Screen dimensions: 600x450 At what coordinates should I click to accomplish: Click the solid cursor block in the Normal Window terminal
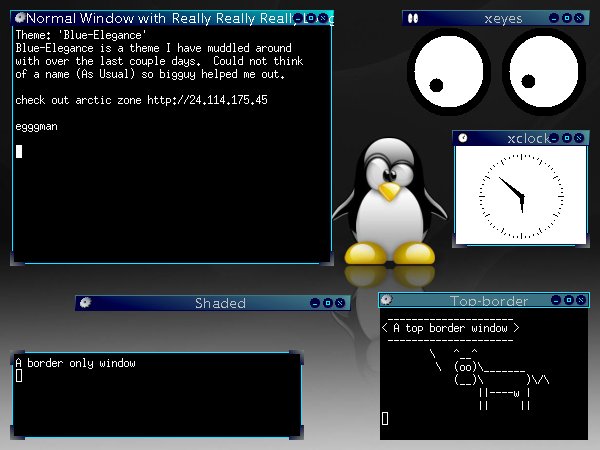19,151
